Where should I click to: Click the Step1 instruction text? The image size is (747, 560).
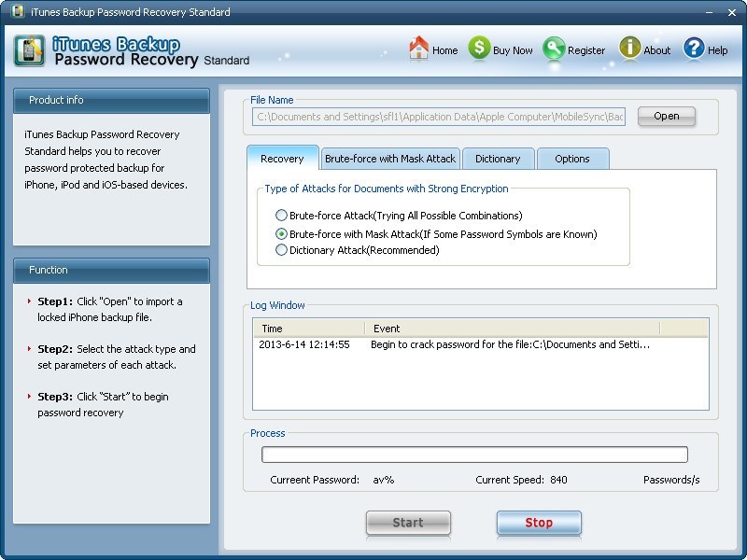(x=109, y=310)
